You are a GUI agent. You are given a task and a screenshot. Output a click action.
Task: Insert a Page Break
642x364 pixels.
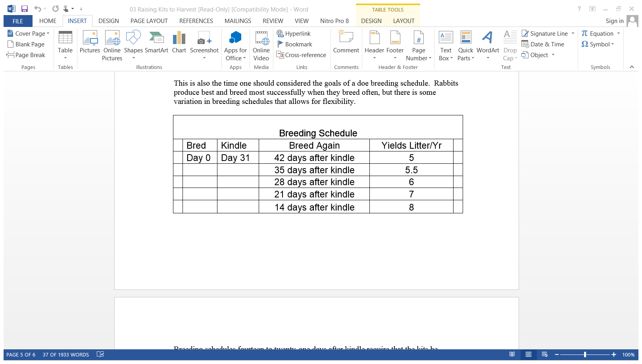26,55
